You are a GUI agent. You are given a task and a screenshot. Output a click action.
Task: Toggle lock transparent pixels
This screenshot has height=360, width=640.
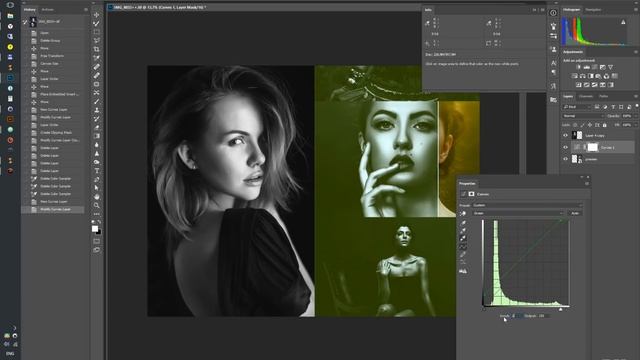pos(575,125)
